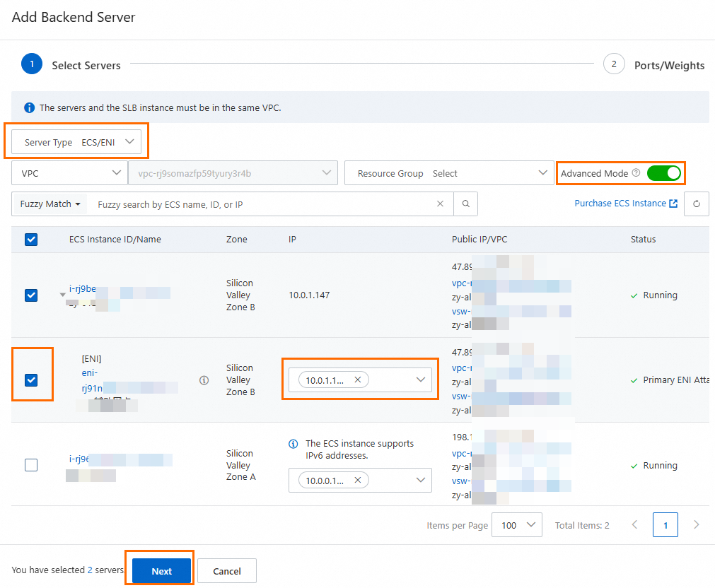This screenshot has height=588, width=715.
Task: Remove the 10.0.1.1... IP tag
Action: pos(358,380)
